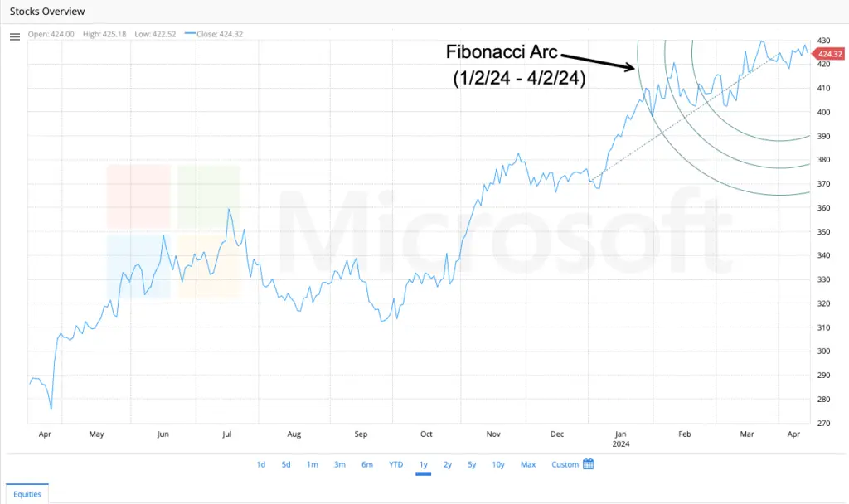Viewport: 849px width, 504px height.
Task: Show the 5y price history
Action: pos(472,464)
